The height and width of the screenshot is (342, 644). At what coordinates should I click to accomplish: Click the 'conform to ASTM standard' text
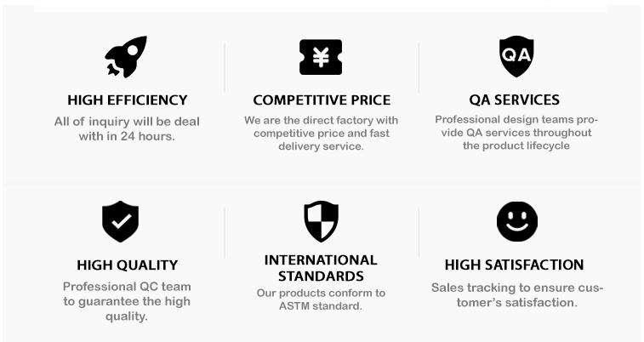pyautogui.click(x=321, y=299)
